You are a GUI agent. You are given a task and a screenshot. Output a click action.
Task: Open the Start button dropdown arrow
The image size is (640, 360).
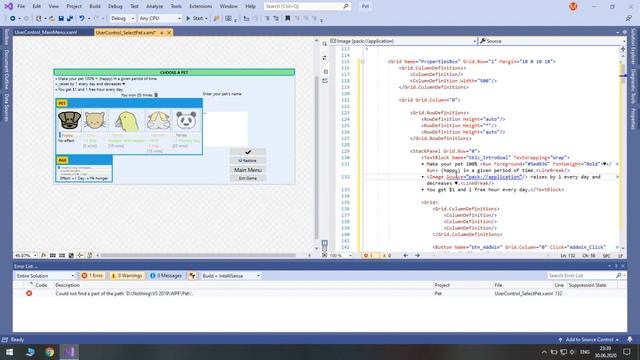[x=206, y=18]
